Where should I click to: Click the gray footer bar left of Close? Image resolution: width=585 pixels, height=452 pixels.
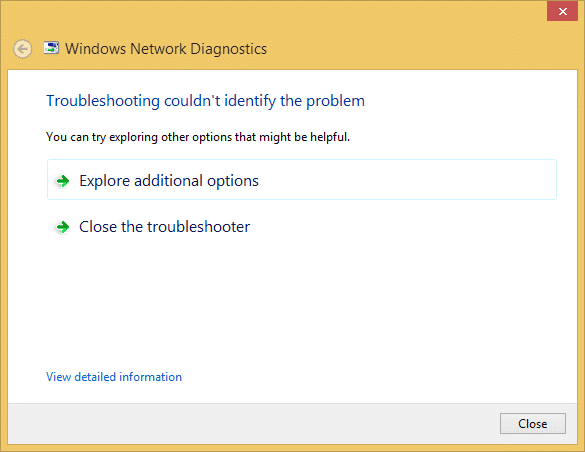pos(254,424)
